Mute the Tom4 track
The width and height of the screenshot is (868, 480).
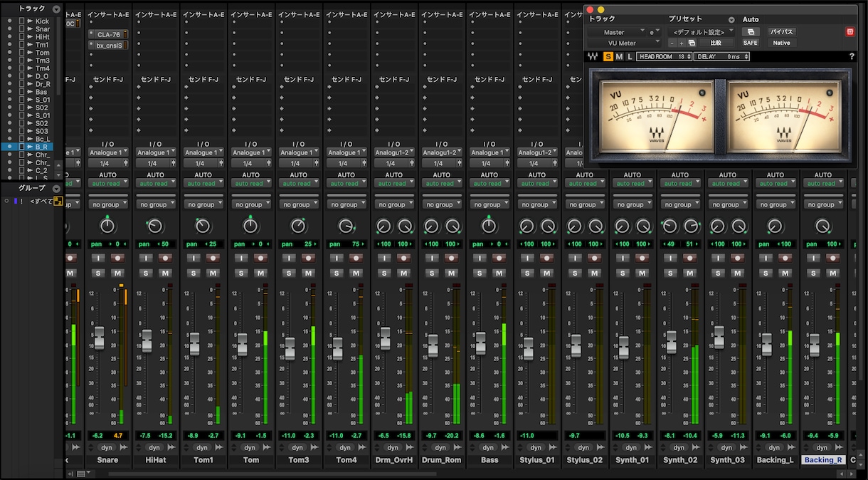click(x=356, y=273)
